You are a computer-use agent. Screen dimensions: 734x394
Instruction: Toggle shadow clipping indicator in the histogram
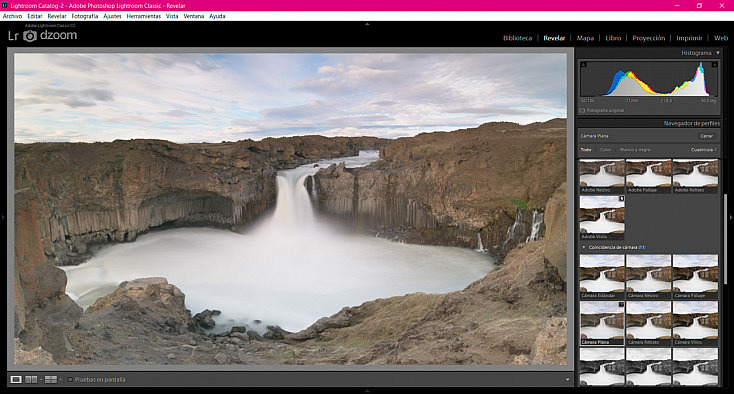pos(584,65)
